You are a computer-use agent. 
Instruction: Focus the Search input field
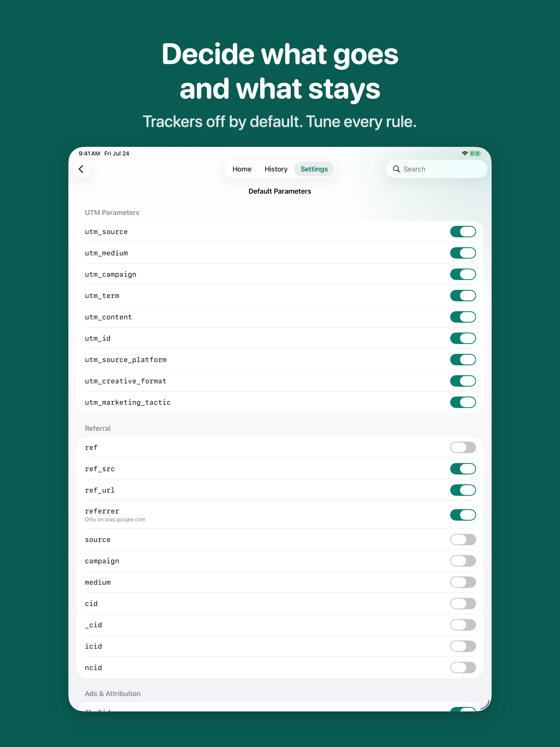[436, 169]
